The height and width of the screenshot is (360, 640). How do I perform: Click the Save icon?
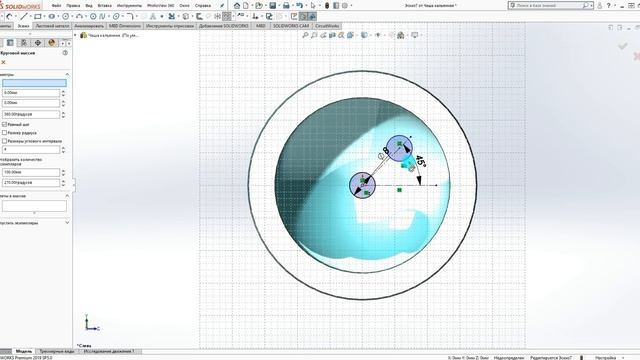click(273, 6)
